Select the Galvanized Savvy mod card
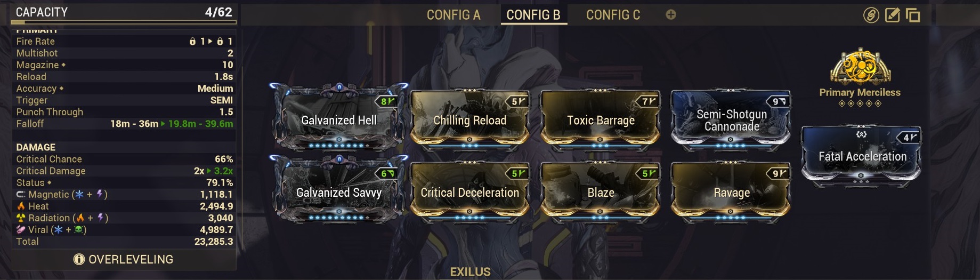 coord(339,189)
